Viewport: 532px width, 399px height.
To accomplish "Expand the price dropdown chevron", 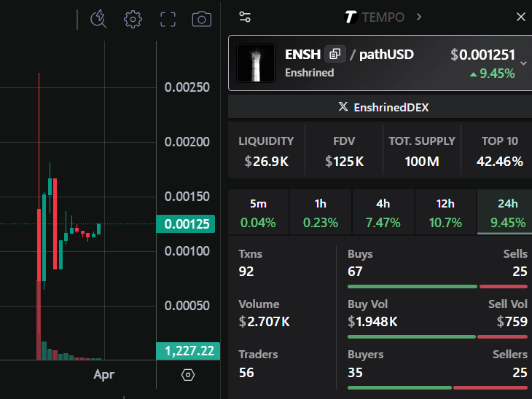I will 523,63.
